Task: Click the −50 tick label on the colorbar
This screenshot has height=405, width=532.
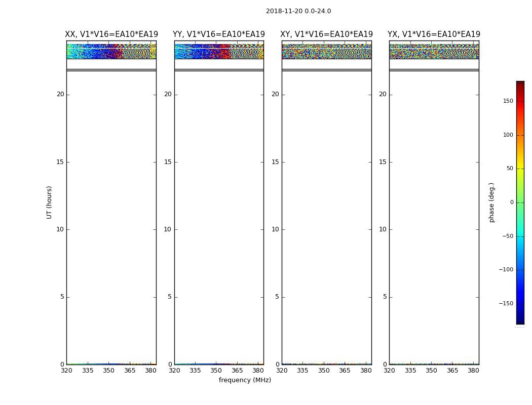Action: [508, 236]
